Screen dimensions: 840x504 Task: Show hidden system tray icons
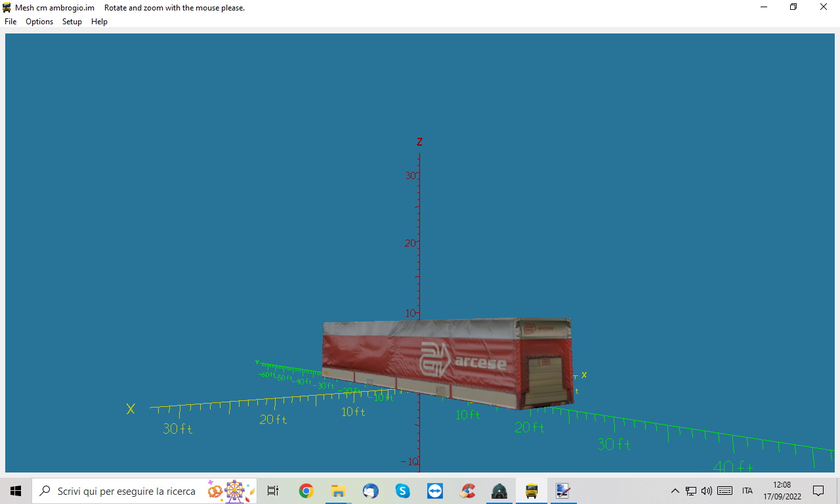pos(675,491)
